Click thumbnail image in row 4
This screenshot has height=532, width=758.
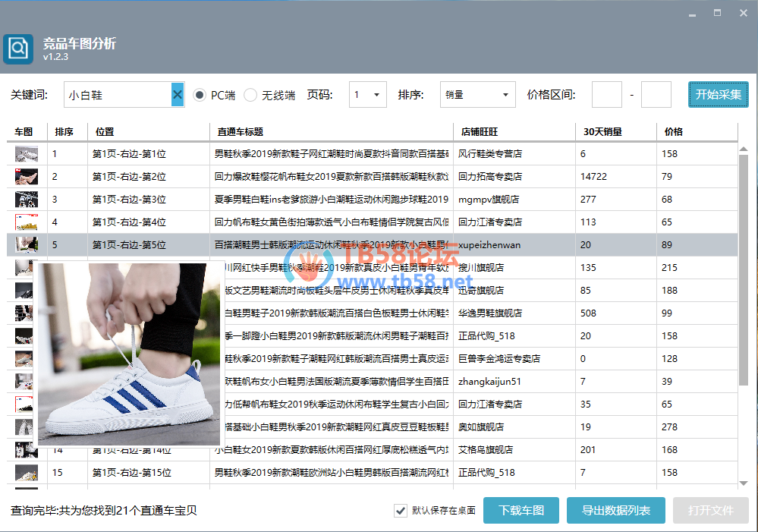27,222
